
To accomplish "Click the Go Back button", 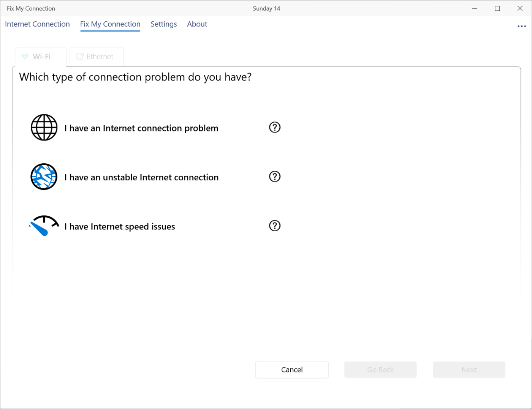I will click(380, 370).
